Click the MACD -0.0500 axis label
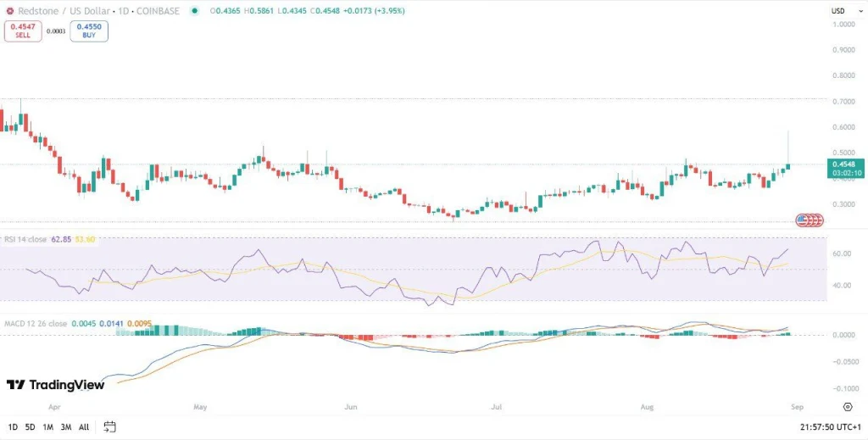The width and height of the screenshot is (868, 440). point(845,361)
